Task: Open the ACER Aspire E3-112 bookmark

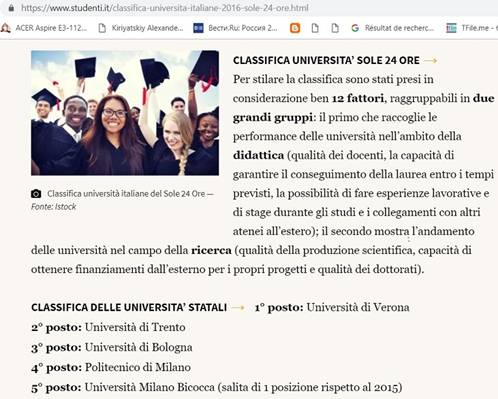Action: pos(44,28)
